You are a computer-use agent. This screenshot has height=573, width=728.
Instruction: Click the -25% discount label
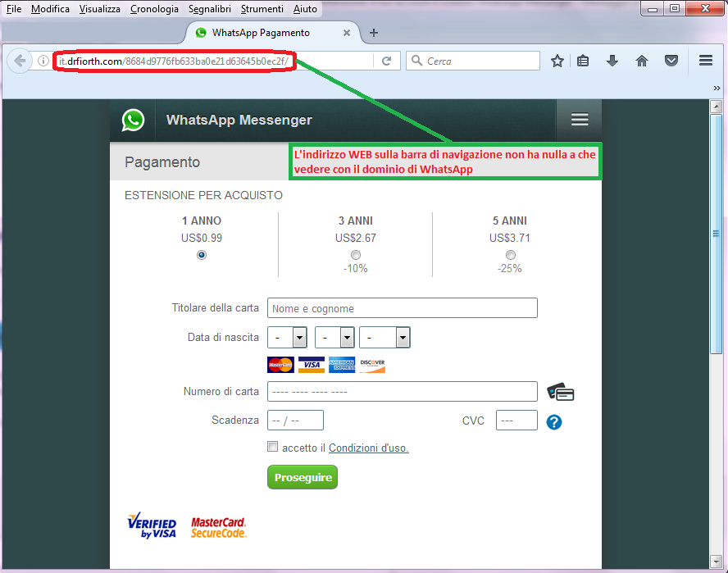pyautogui.click(x=510, y=268)
